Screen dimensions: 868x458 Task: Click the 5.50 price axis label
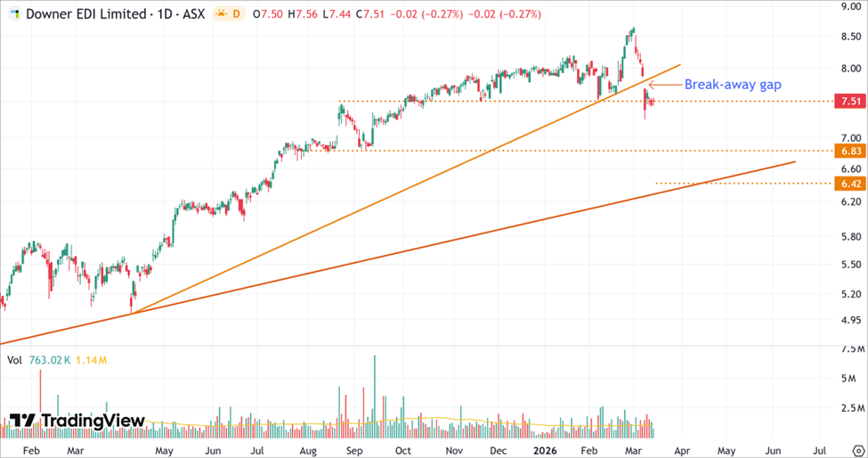click(x=850, y=265)
